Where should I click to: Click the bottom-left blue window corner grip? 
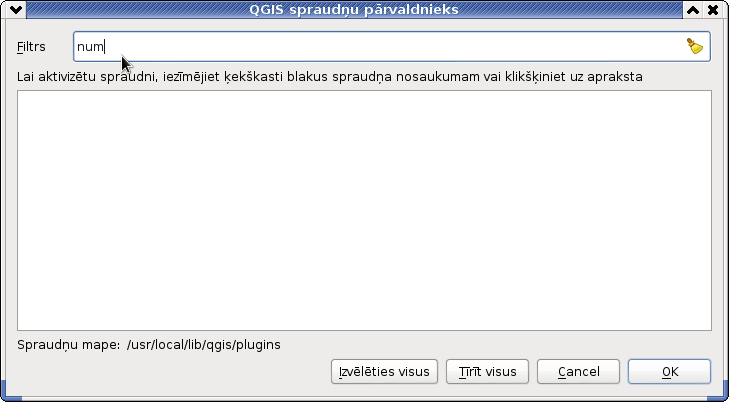coord(11,397)
